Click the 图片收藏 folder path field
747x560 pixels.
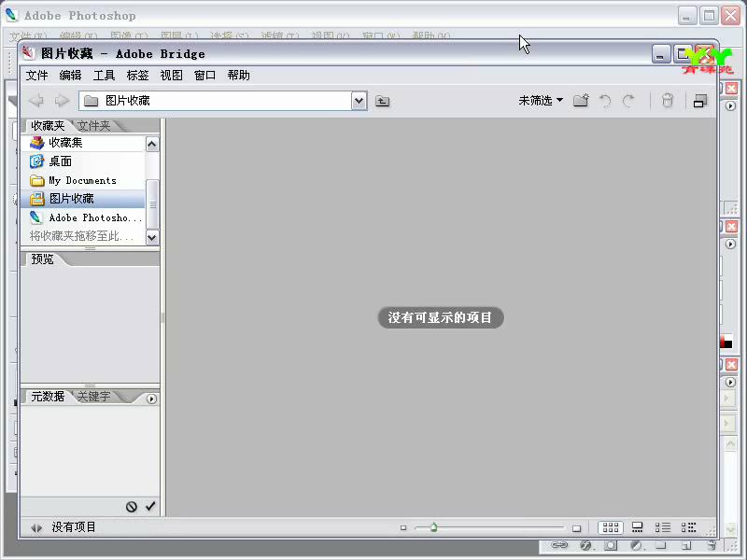point(216,101)
